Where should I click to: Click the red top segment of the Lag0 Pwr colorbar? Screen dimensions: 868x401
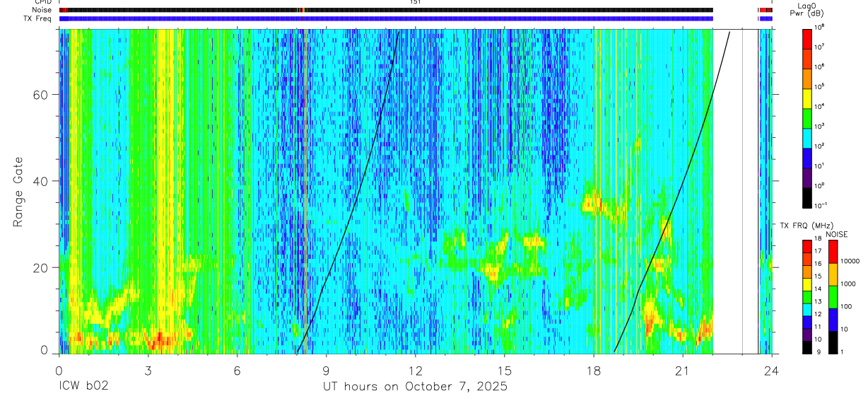coord(807,38)
